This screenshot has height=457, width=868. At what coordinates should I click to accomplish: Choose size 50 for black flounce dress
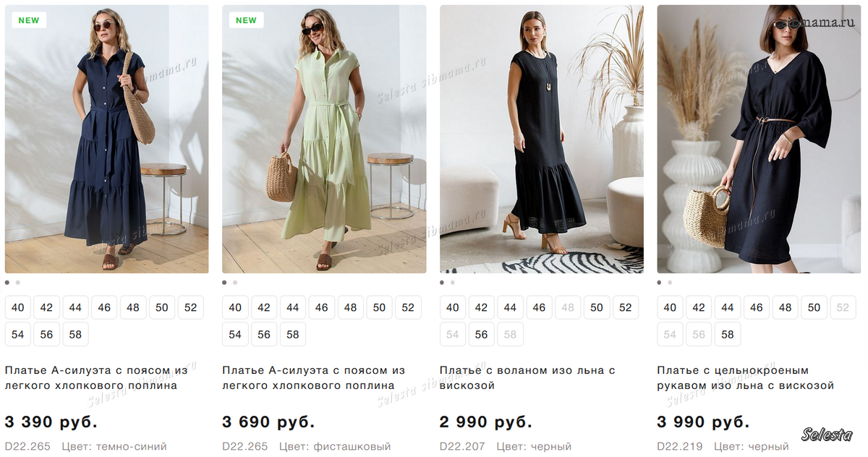click(597, 307)
